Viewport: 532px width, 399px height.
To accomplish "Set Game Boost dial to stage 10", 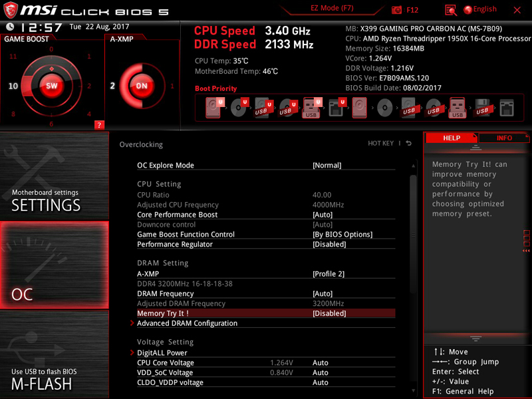I will (x=13, y=86).
